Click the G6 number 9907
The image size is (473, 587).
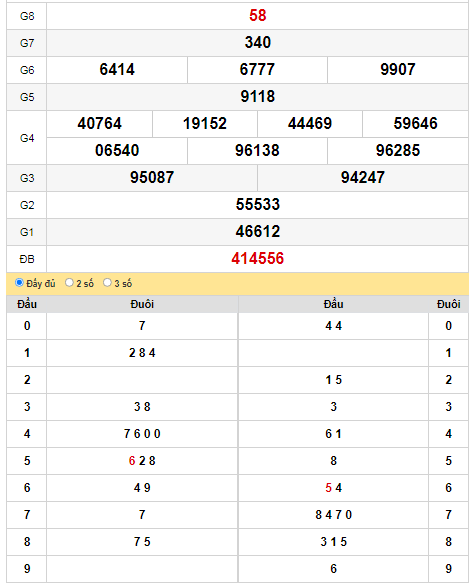coord(398,70)
